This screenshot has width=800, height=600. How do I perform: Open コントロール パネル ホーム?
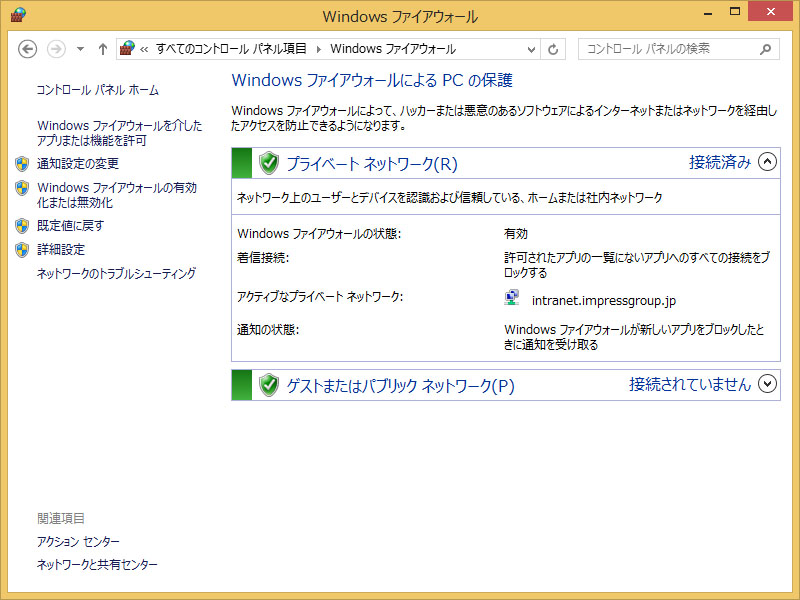click(x=97, y=90)
